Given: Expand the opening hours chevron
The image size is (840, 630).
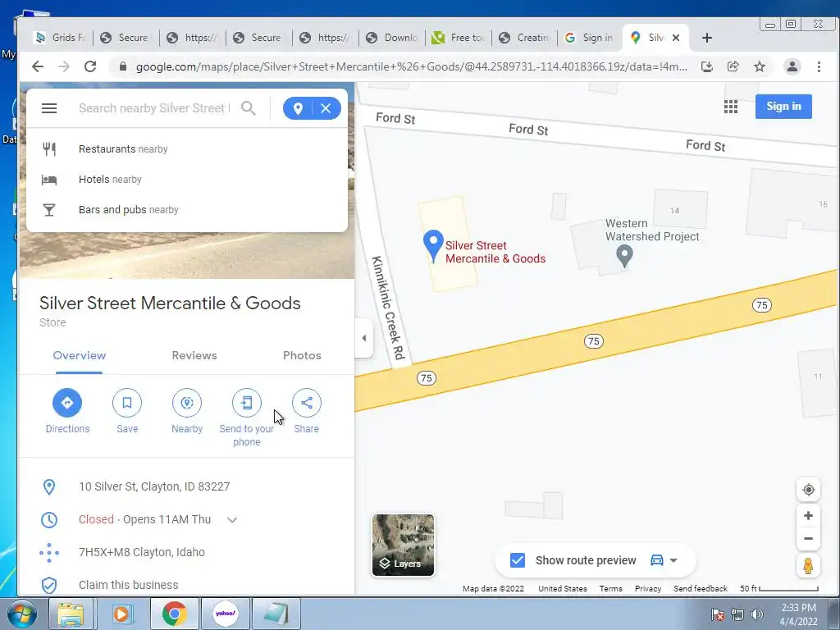Looking at the screenshot, I should 232,519.
